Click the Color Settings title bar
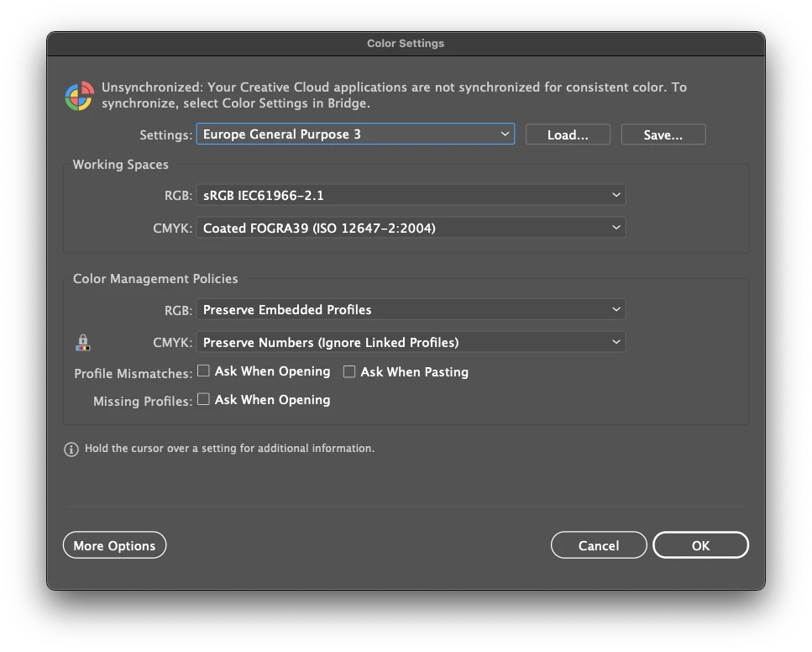 406,44
